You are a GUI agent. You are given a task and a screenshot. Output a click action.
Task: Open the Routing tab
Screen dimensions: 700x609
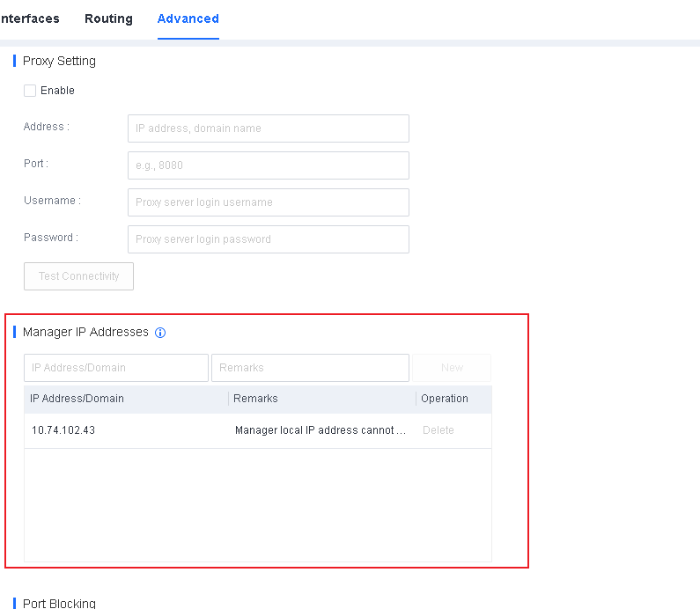point(108,18)
